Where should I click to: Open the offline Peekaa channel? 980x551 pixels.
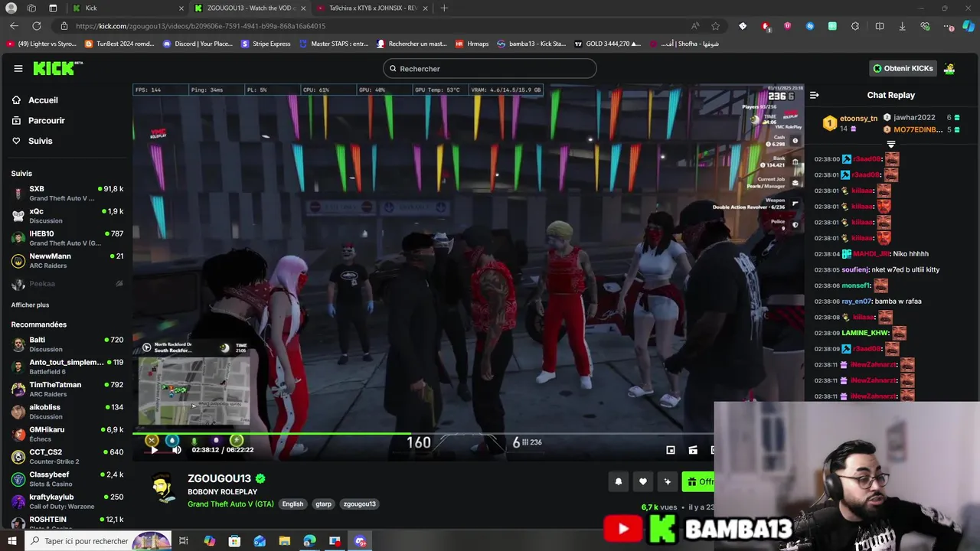pos(67,284)
